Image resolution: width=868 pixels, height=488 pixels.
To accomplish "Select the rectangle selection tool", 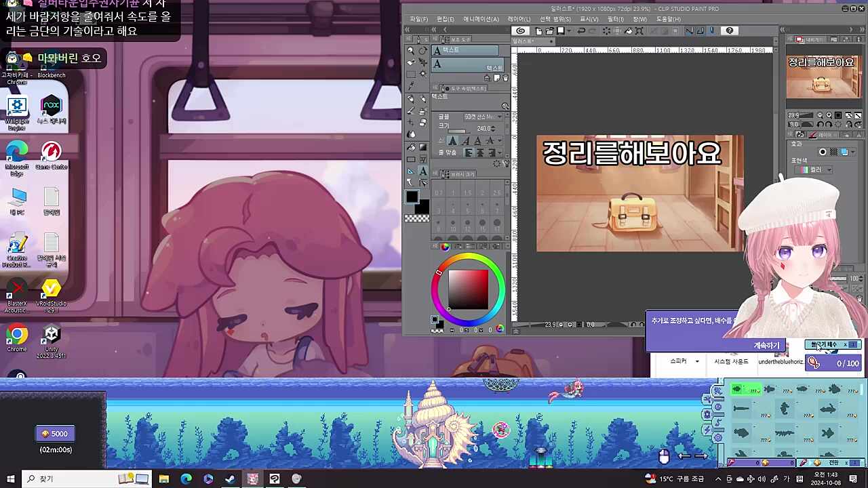I will (411, 73).
